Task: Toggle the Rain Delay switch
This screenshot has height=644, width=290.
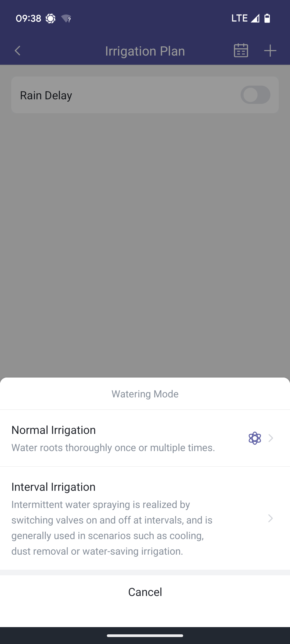Action: click(255, 95)
